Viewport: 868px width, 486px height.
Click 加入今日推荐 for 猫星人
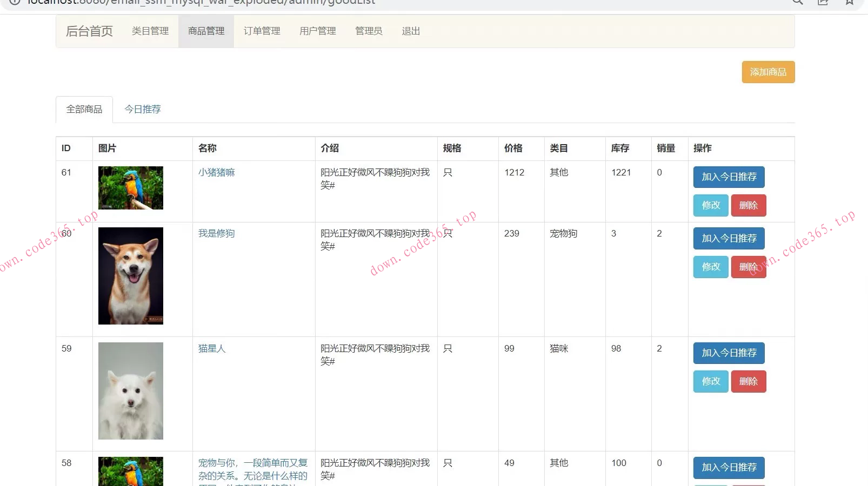coord(729,353)
